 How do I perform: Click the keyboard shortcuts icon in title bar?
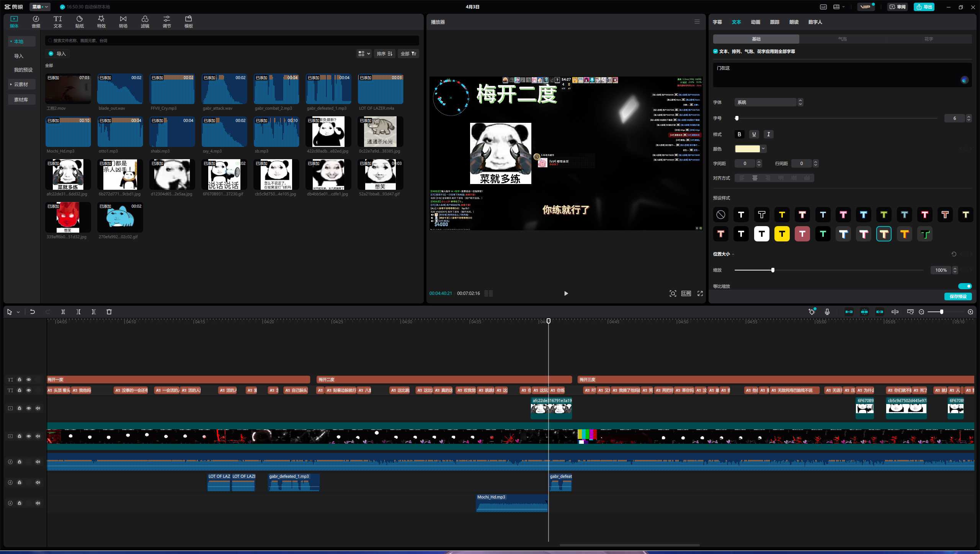click(823, 7)
